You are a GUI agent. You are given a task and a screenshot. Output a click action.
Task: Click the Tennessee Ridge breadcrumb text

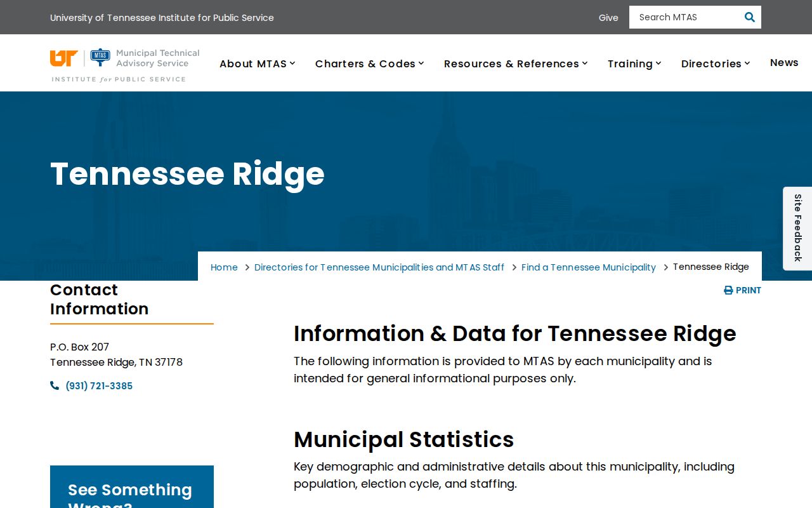coord(710,267)
